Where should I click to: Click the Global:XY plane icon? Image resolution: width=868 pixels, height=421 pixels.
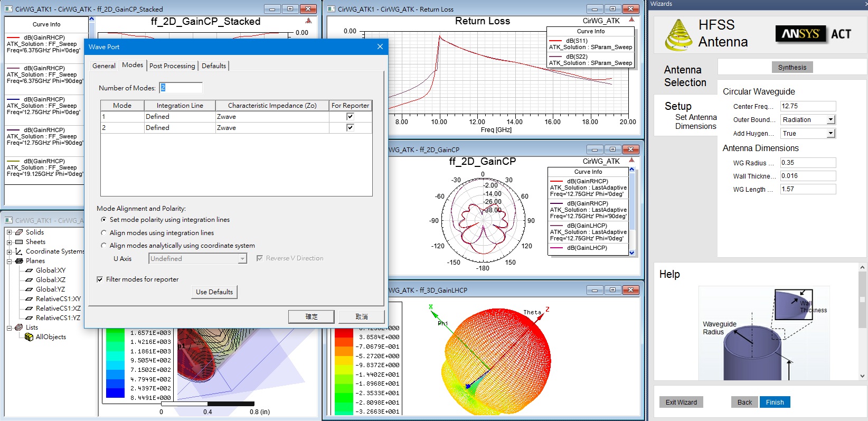pos(30,270)
